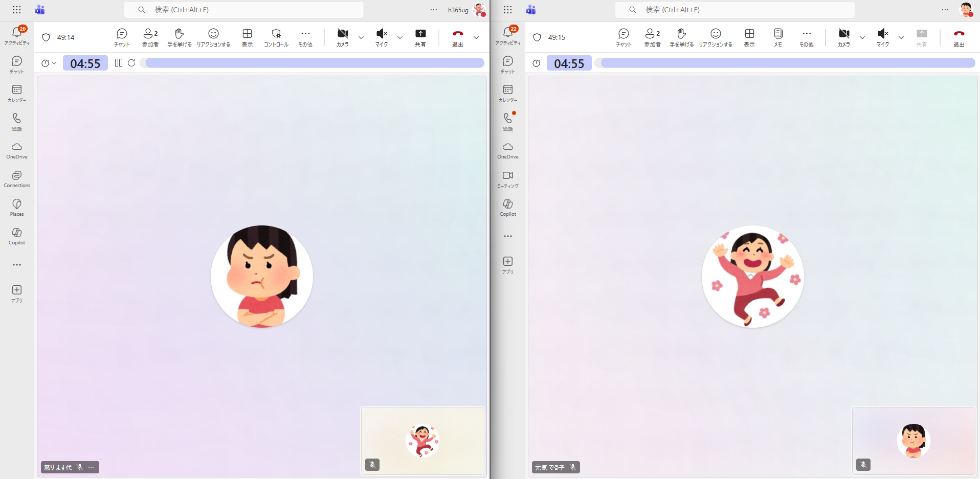Expand the 退出 leave options chevron
This screenshot has height=479, width=980.
[x=476, y=37]
